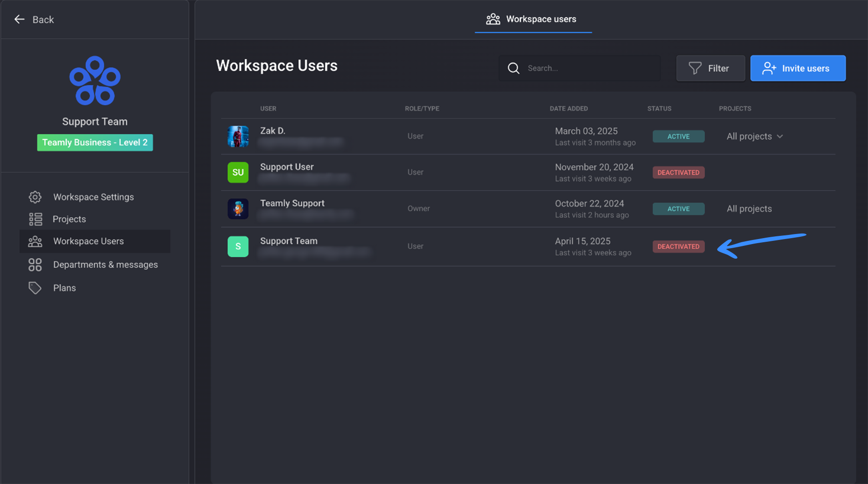The image size is (868, 484).
Task: Click the Back label in the sidebar
Action: [43, 20]
